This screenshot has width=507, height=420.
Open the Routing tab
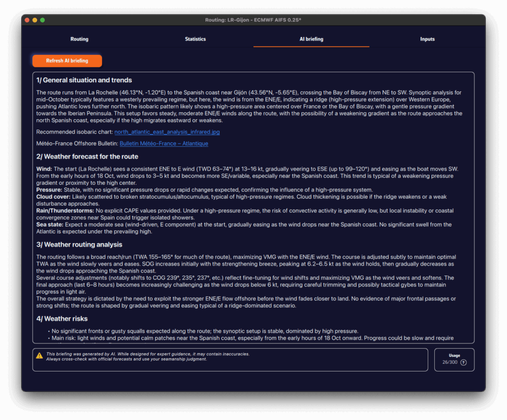coord(79,39)
